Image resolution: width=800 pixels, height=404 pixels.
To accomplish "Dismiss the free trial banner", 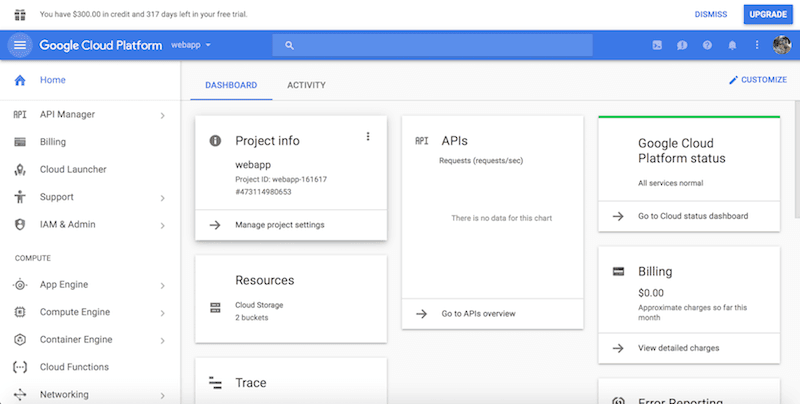I will pos(711,15).
